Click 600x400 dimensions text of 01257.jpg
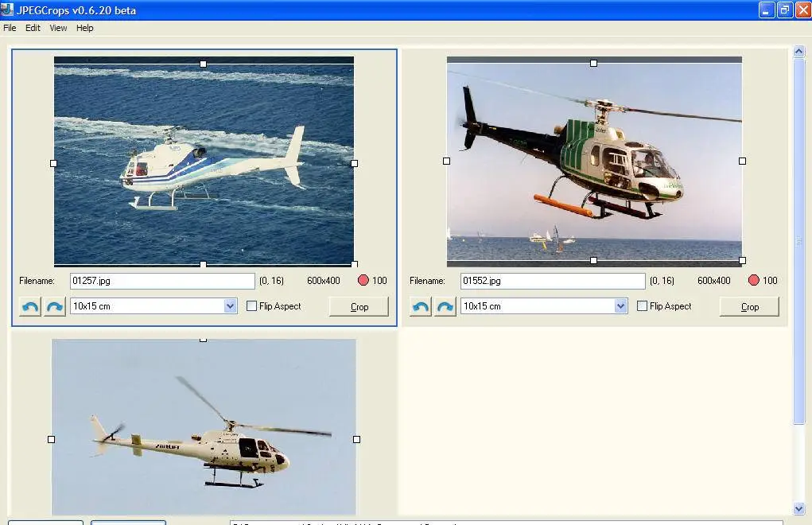Image resolution: width=812 pixels, height=525 pixels. (x=324, y=281)
